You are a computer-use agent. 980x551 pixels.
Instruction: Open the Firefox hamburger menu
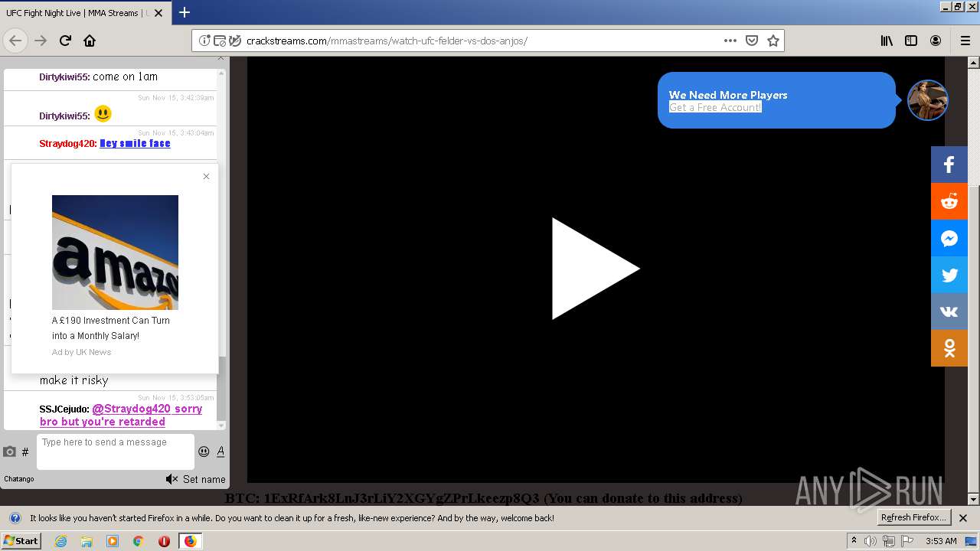coord(965,41)
